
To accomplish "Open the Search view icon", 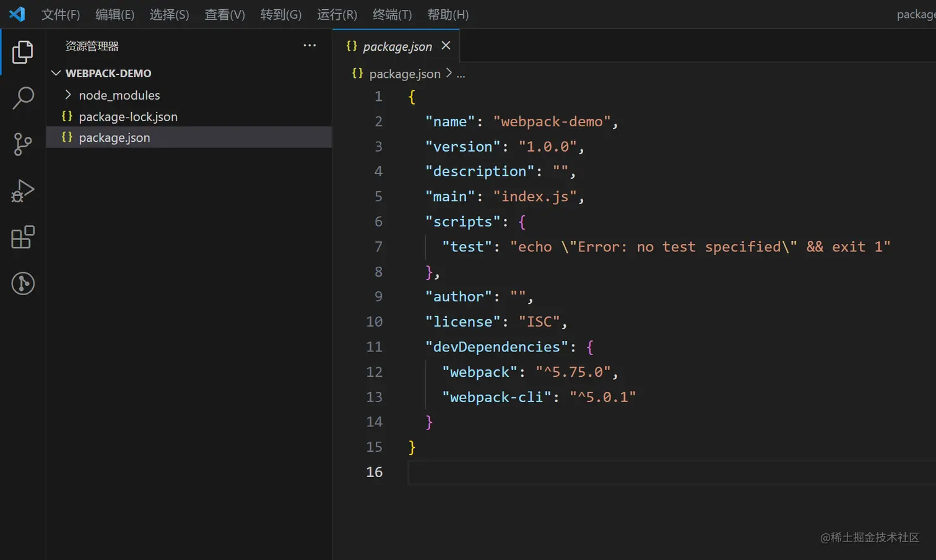I will 23,98.
